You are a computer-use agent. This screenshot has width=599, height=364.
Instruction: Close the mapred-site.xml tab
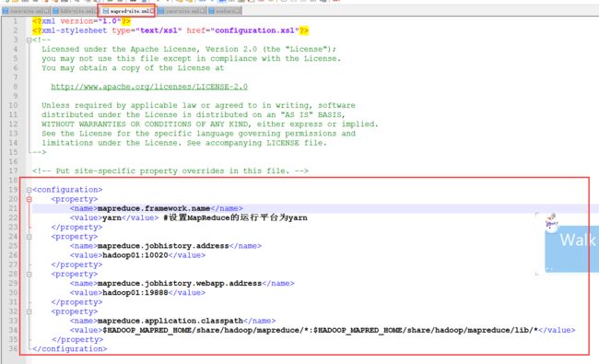(152, 11)
